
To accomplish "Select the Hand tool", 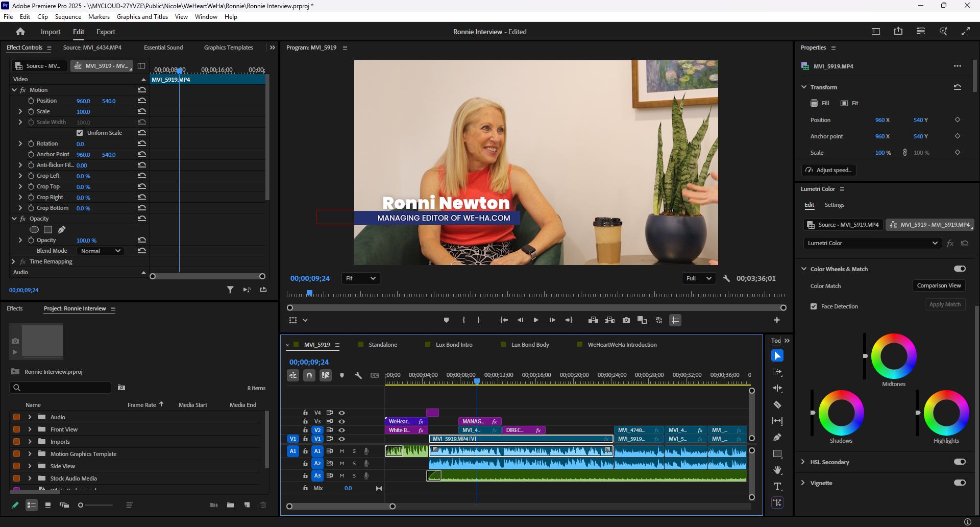I will click(x=777, y=470).
